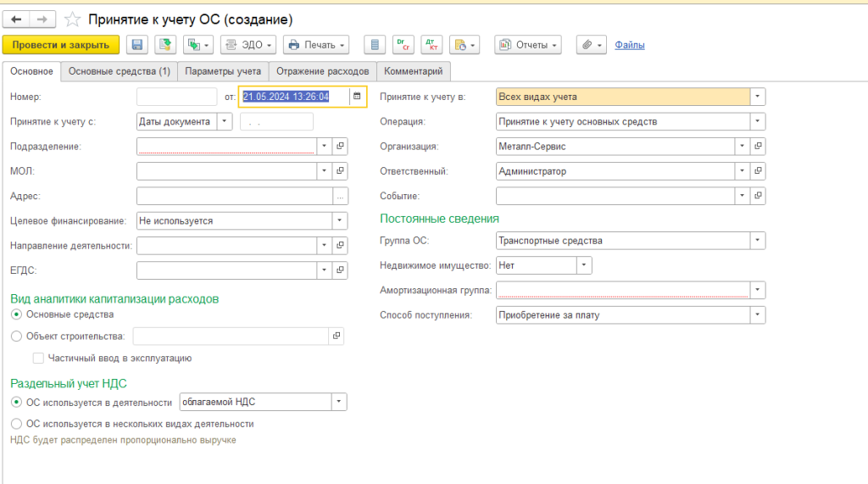Switch to the Параметры учета tab
The image size is (868, 484).
click(x=224, y=72)
